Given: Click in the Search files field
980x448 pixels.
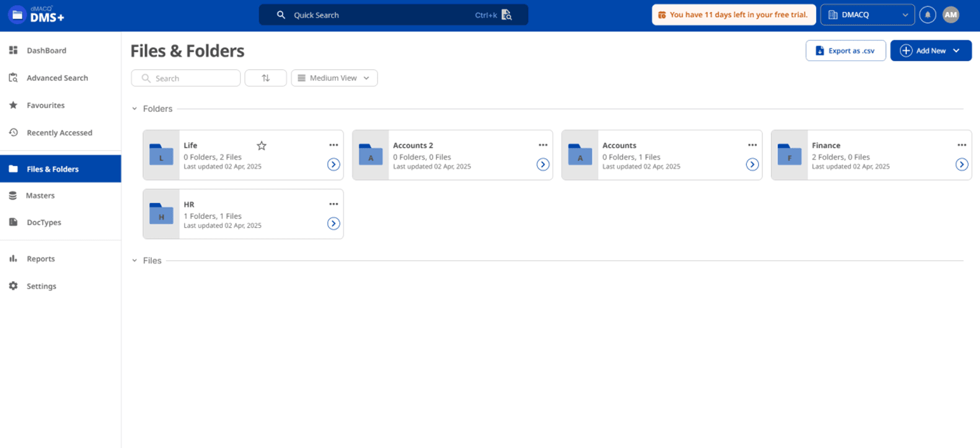Looking at the screenshot, I should pos(186,78).
